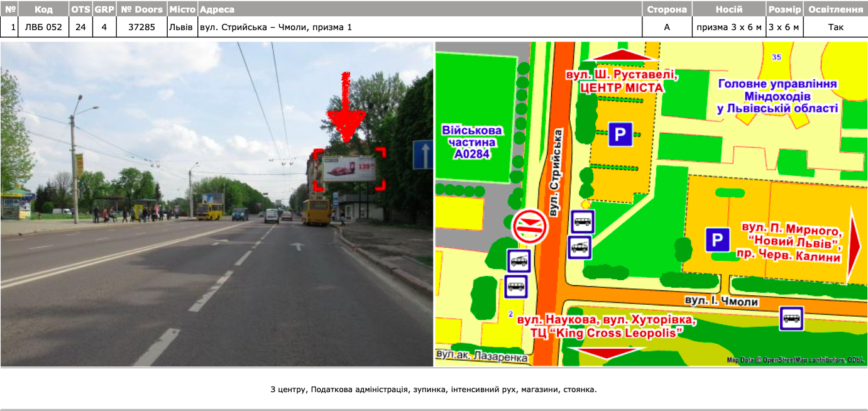
Task: Click the address вул. Стрийська – Чмоли, призма 1
Action: point(275,27)
